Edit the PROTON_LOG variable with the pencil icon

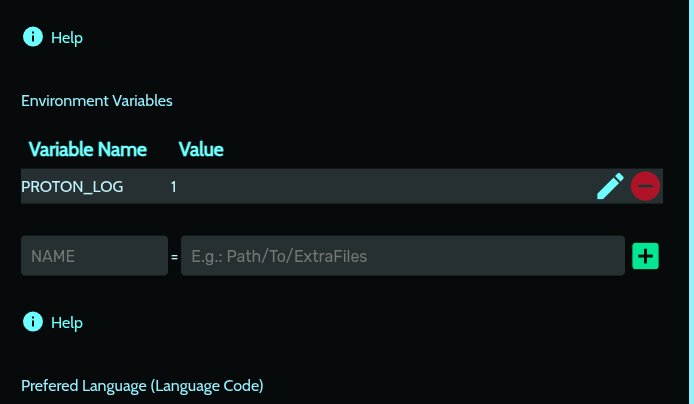[610, 186]
